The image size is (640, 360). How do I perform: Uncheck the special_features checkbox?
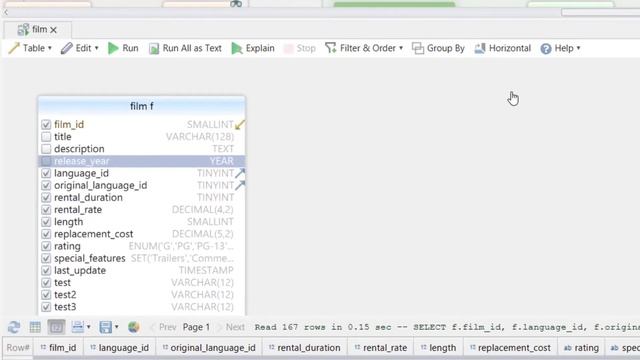tap(46, 258)
